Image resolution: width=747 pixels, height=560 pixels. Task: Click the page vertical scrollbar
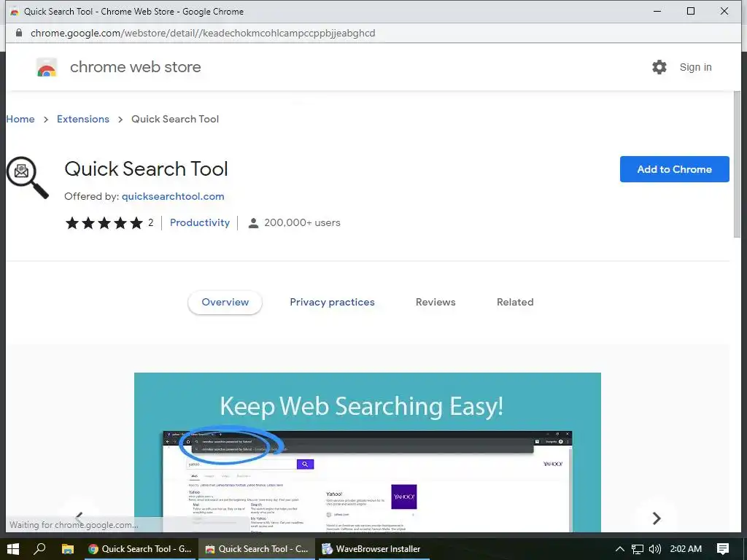pos(737,164)
